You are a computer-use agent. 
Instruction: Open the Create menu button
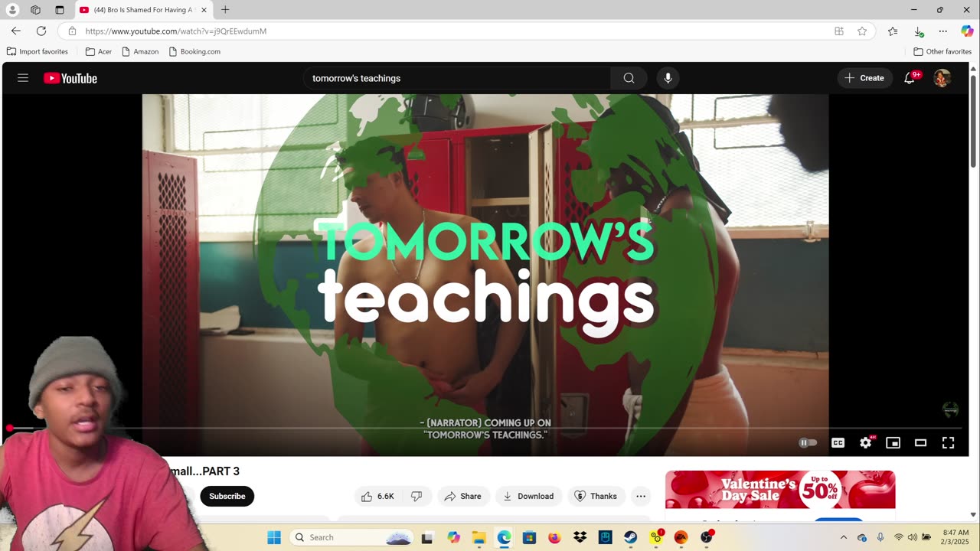(x=864, y=78)
